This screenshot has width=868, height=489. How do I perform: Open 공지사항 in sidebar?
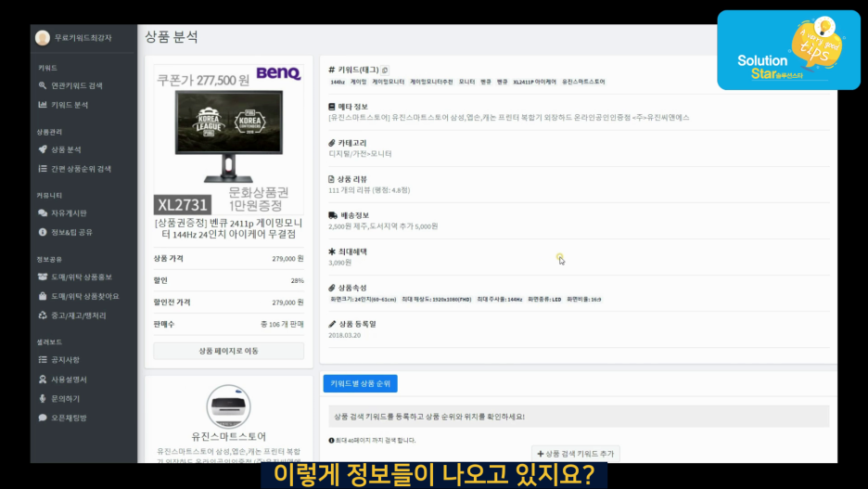[x=65, y=360]
